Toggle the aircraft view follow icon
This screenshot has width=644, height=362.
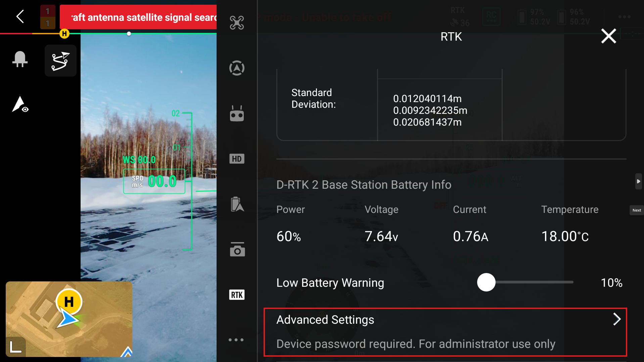[x=20, y=104]
